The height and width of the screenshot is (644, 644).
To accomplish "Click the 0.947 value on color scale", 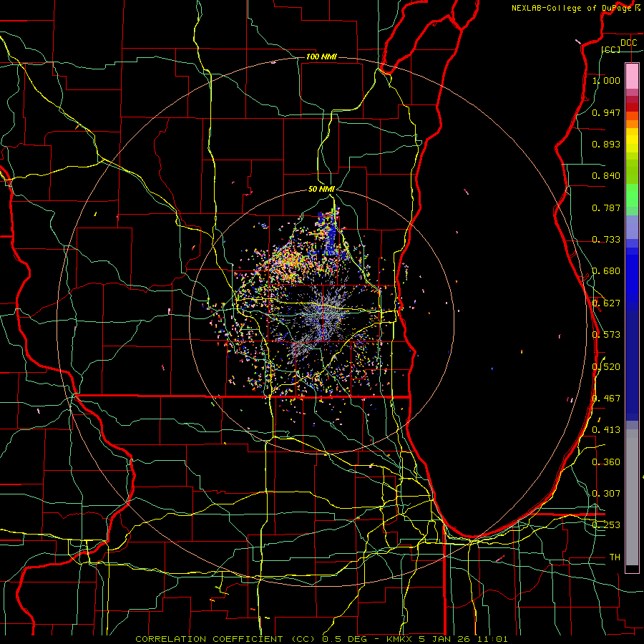I will pos(606,112).
